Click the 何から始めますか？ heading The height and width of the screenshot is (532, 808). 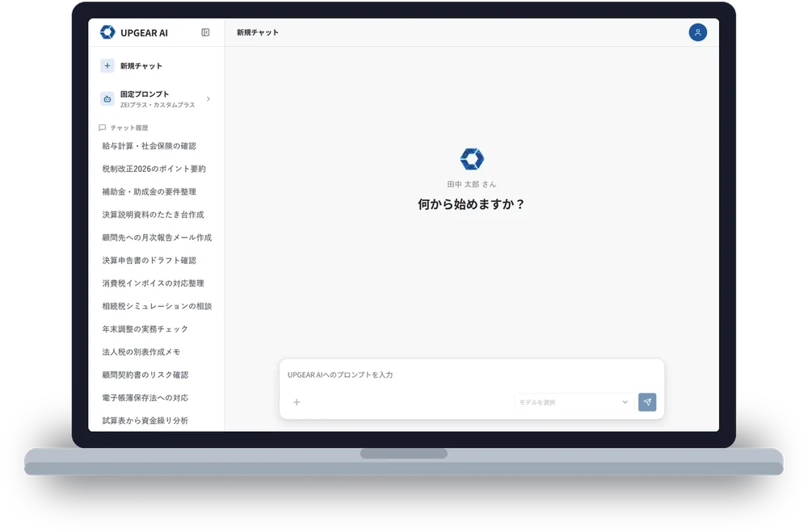(471, 204)
